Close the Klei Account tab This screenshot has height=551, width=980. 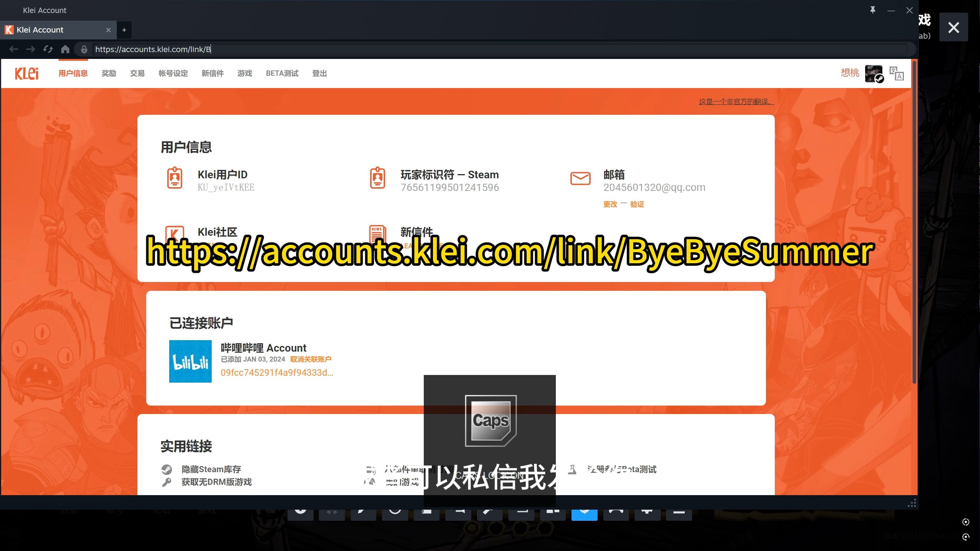tap(108, 30)
